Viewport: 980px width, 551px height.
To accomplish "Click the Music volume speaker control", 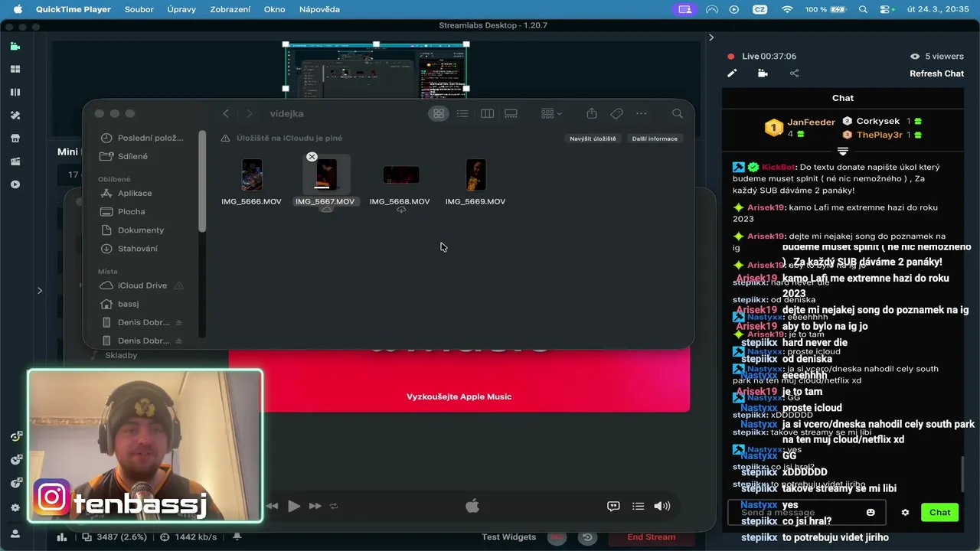I will (x=662, y=506).
